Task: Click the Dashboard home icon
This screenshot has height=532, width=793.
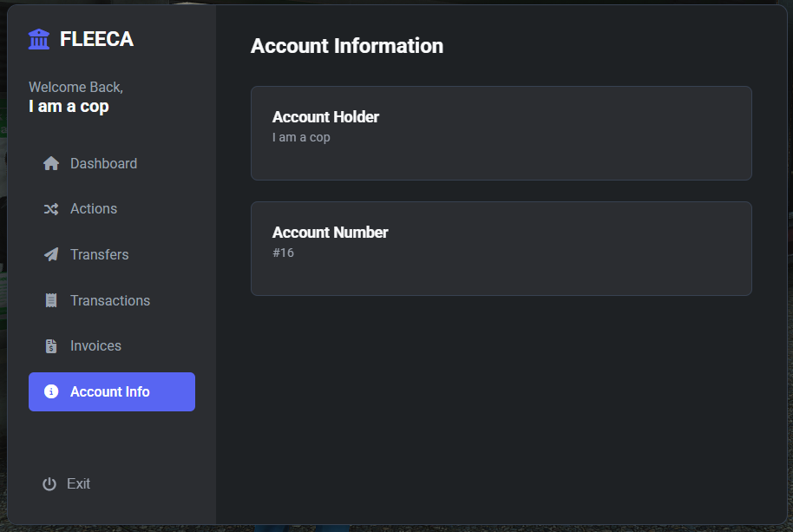Action: pos(51,163)
